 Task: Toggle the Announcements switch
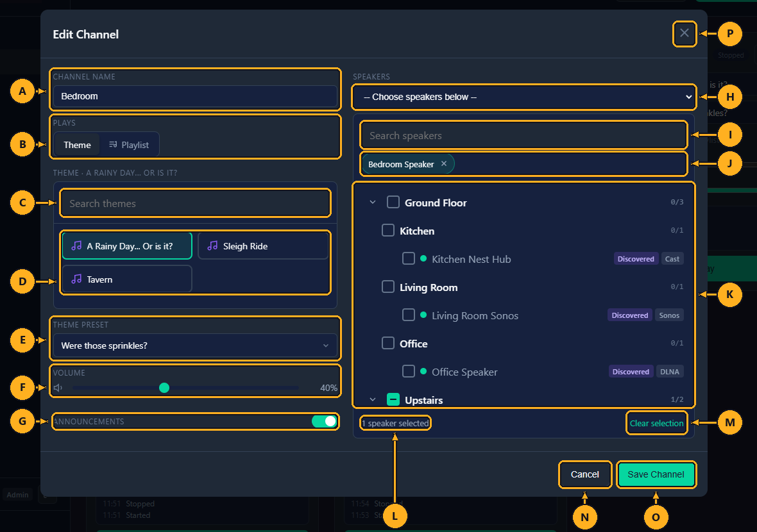[x=324, y=421]
